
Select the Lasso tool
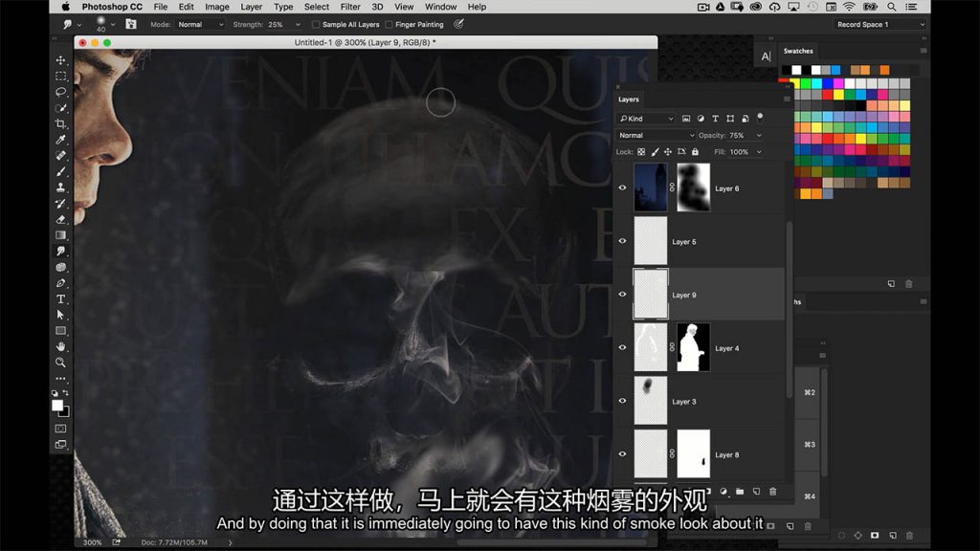(60, 92)
